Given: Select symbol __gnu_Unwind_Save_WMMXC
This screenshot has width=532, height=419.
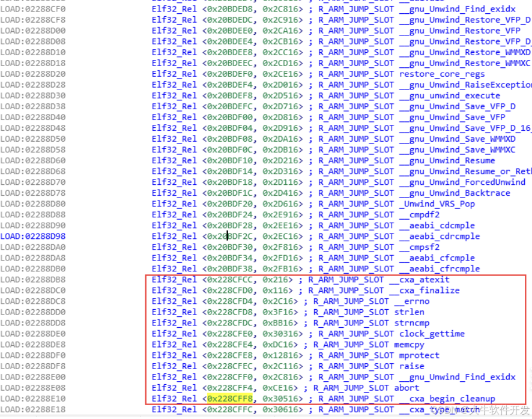Looking at the screenshot, I should [457, 149].
